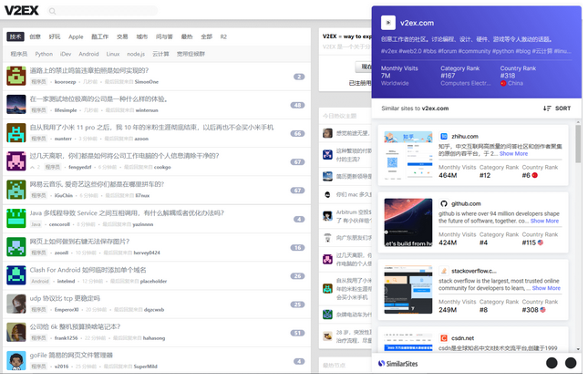The height and width of the screenshot is (382, 588).
Task: Click the 16 reply count badge
Action: [297, 248]
